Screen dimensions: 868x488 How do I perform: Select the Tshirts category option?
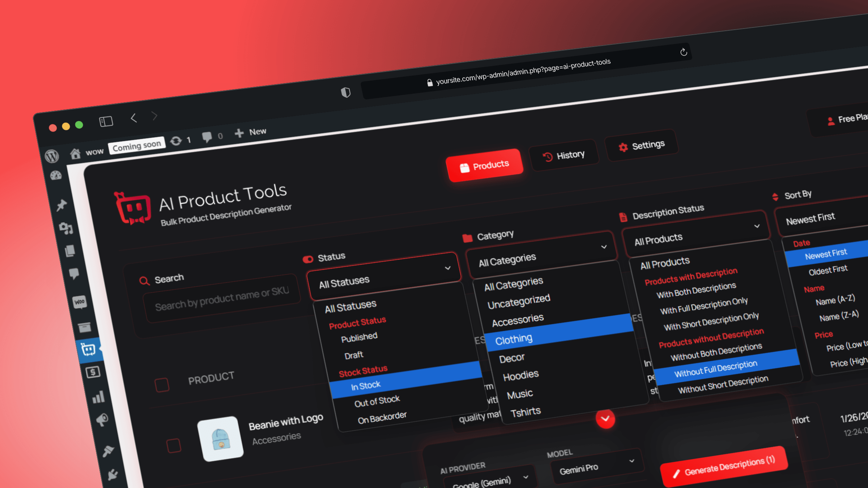click(x=526, y=412)
